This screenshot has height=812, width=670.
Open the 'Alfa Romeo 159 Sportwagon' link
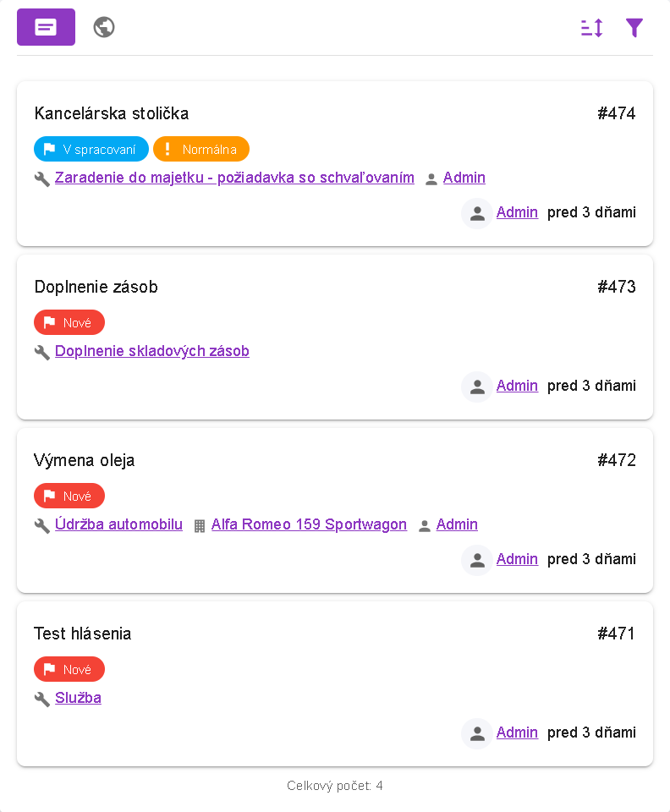point(309,524)
